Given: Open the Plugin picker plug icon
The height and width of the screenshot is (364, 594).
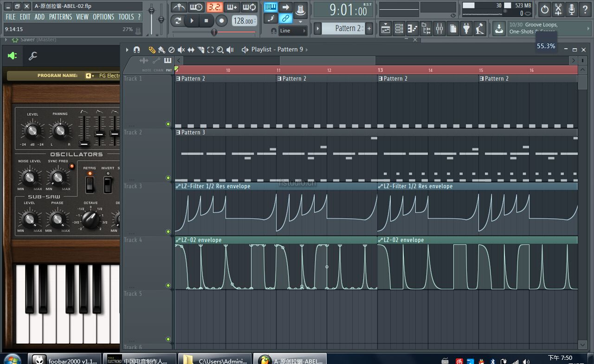Looking at the screenshot, I should [x=466, y=29].
